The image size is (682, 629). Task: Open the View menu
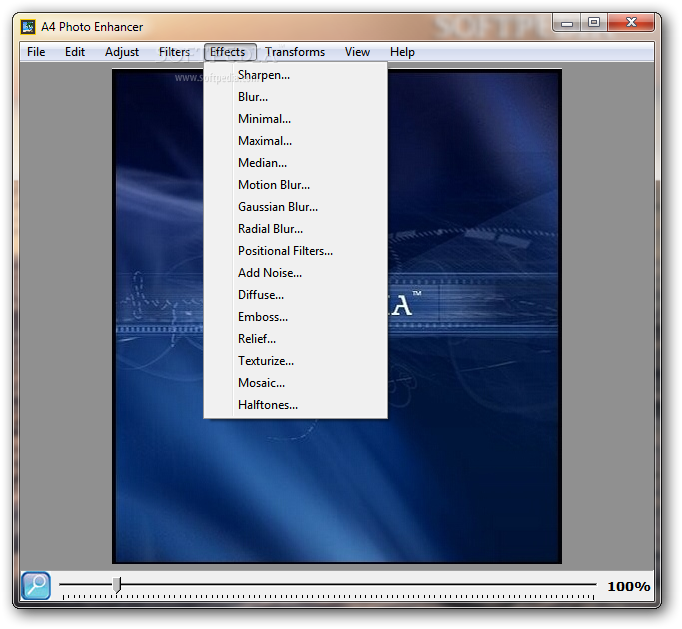357,52
